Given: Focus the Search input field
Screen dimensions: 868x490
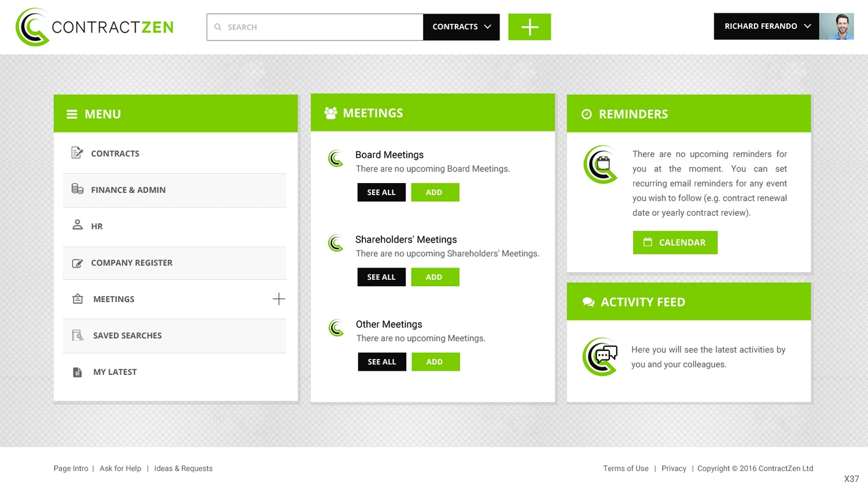Looking at the screenshot, I should click(x=315, y=27).
